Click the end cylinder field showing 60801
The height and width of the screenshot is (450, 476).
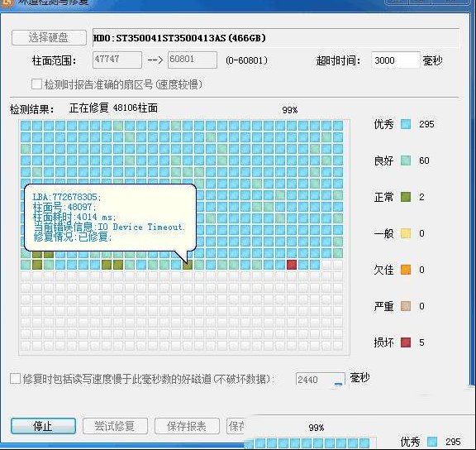[193, 60]
